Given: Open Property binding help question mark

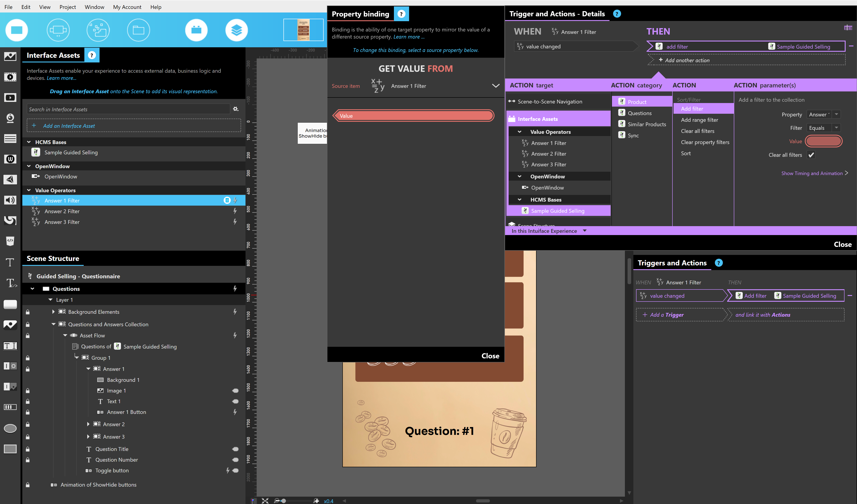Looking at the screenshot, I should tap(401, 14).
